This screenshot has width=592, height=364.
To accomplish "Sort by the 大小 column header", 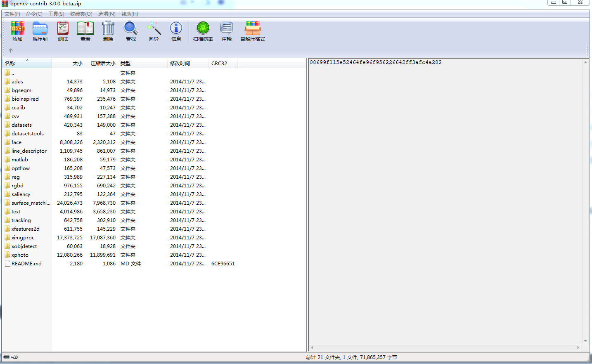I will pos(68,63).
